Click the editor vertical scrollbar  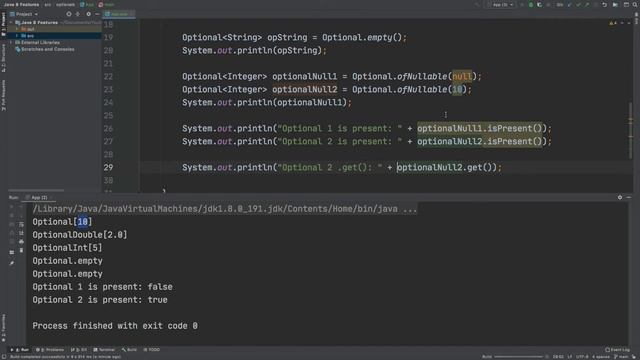[x=631, y=131]
